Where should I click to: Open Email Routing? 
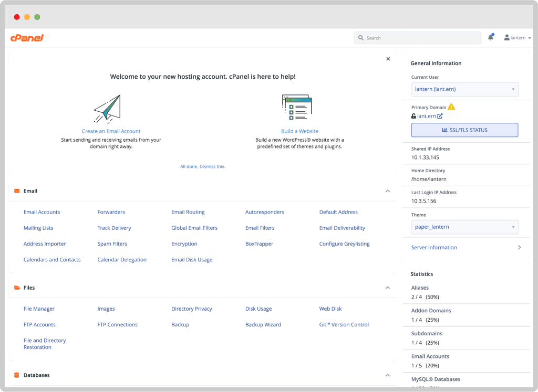(188, 212)
